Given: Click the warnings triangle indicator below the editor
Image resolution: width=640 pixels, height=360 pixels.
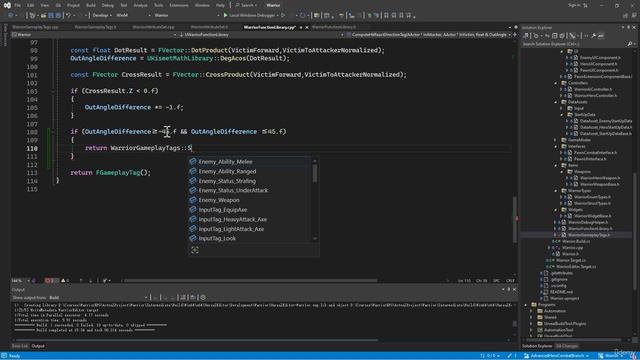Looking at the screenshot, I should (64, 280).
